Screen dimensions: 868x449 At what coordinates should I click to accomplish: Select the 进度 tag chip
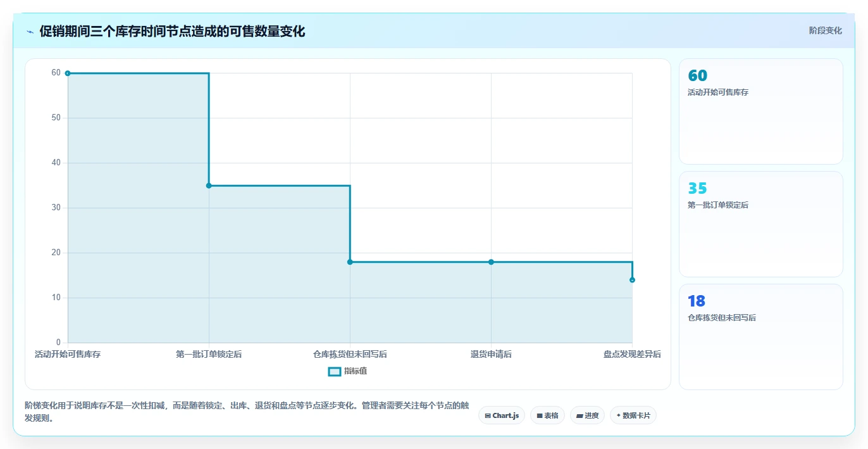[587, 415]
